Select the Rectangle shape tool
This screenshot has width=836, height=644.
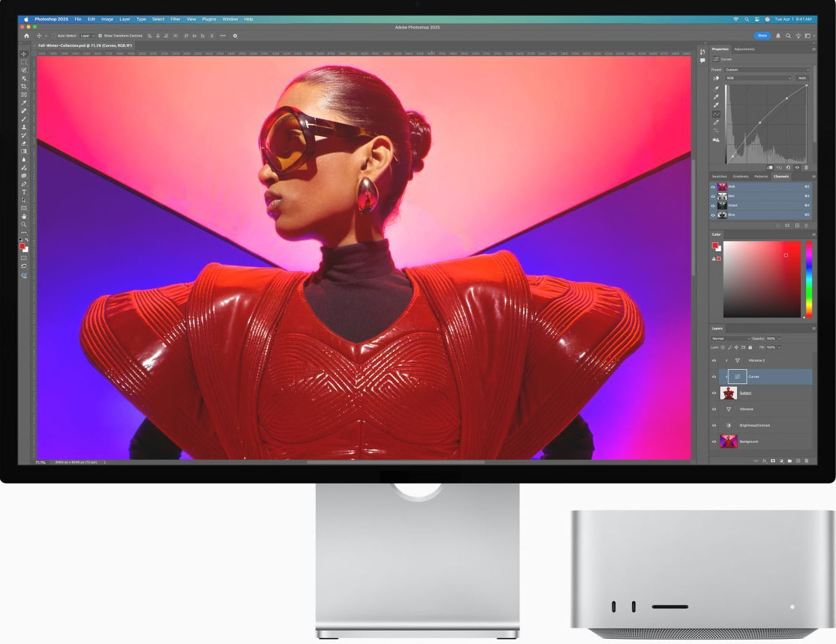pos(24,208)
